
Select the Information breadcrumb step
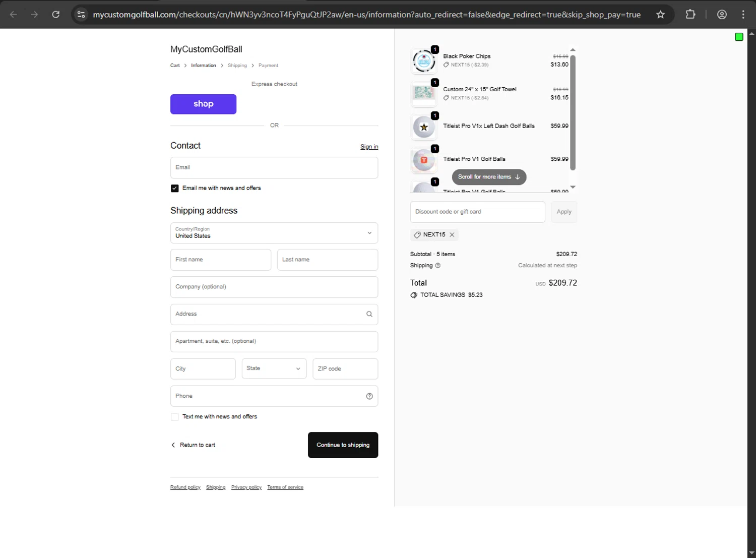point(203,66)
